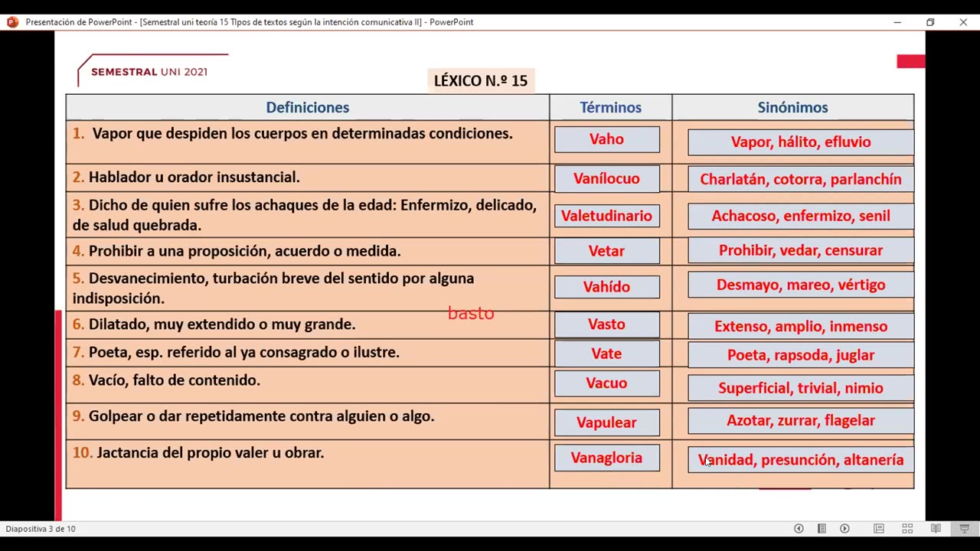Screen dimensions: 980x551
Task: Click the PowerPoint logo in title bar
Action: click(x=12, y=22)
